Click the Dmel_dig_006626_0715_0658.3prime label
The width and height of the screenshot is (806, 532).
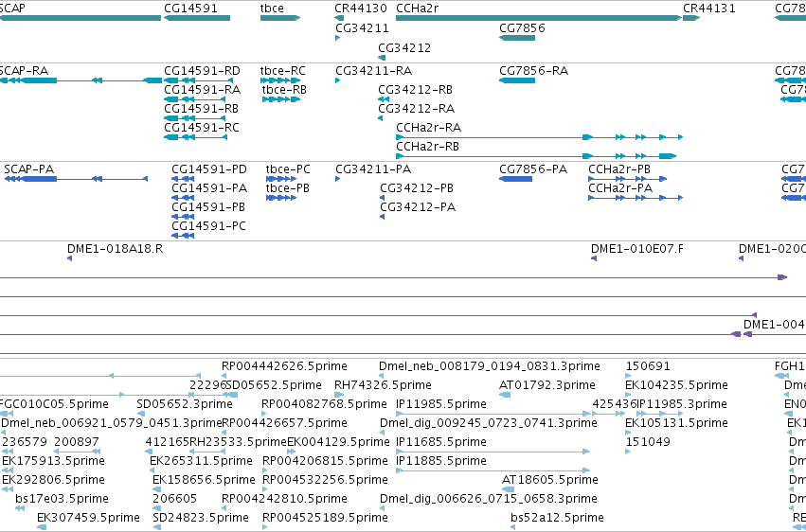coord(489,499)
